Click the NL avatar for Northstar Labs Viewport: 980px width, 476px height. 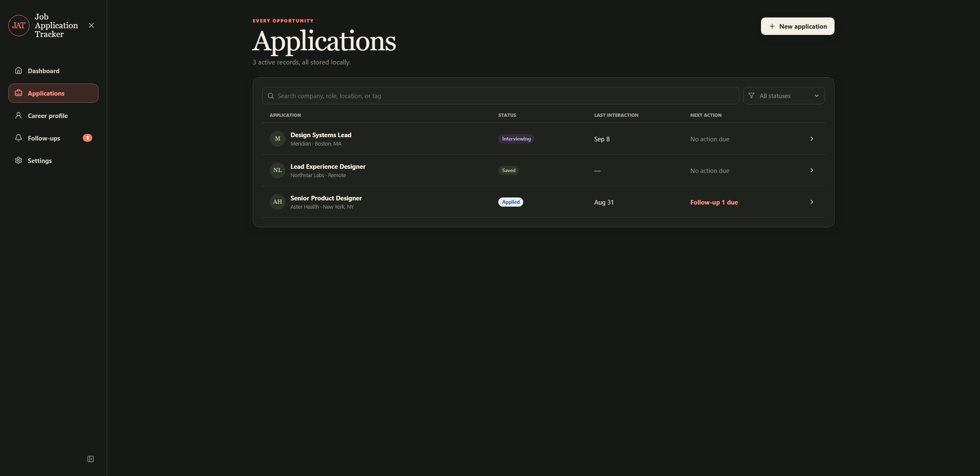click(x=277, y=170)
